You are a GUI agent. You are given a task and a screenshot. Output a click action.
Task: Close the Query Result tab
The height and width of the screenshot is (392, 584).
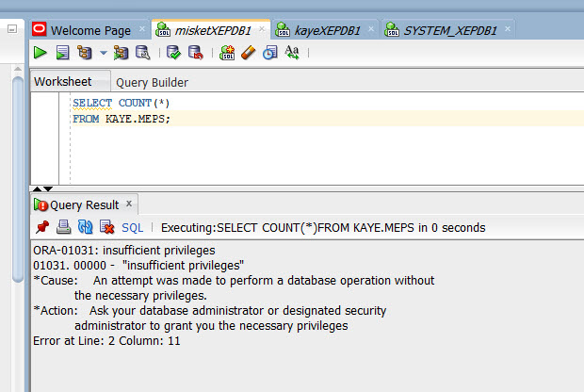tap(129, 204)
